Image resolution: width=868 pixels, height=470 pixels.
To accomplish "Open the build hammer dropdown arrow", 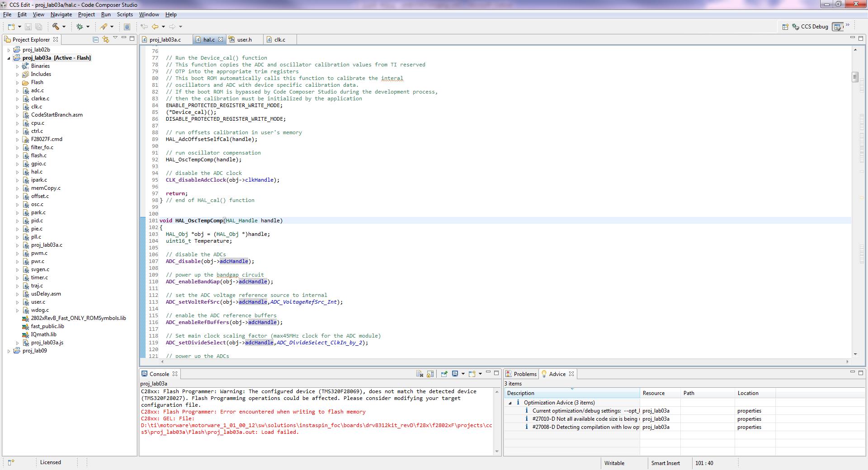I will pyautogui.click(x=64, y=27).
